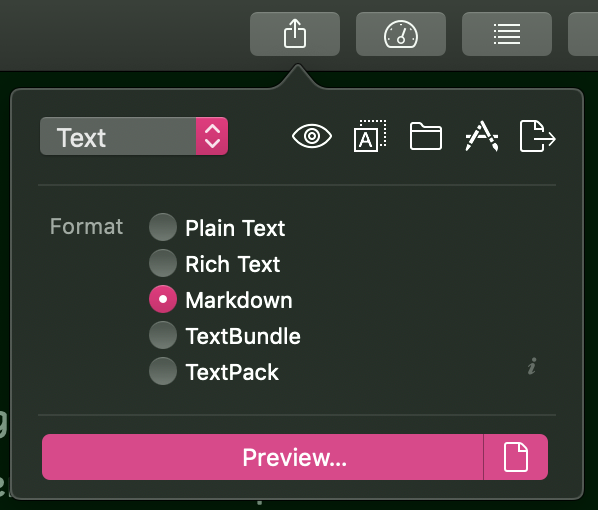Click the share export toolbar button
598x510 pixels.
[295, 34]
